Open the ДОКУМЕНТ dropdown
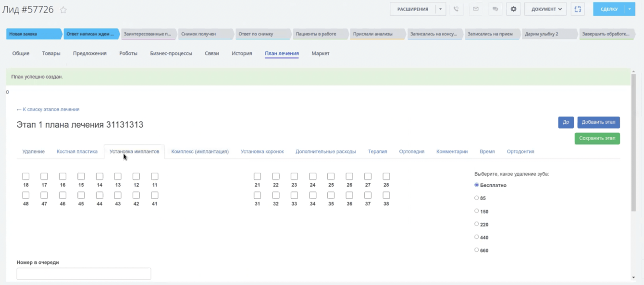This screenshot has width=644, height=285. point(545,9)
